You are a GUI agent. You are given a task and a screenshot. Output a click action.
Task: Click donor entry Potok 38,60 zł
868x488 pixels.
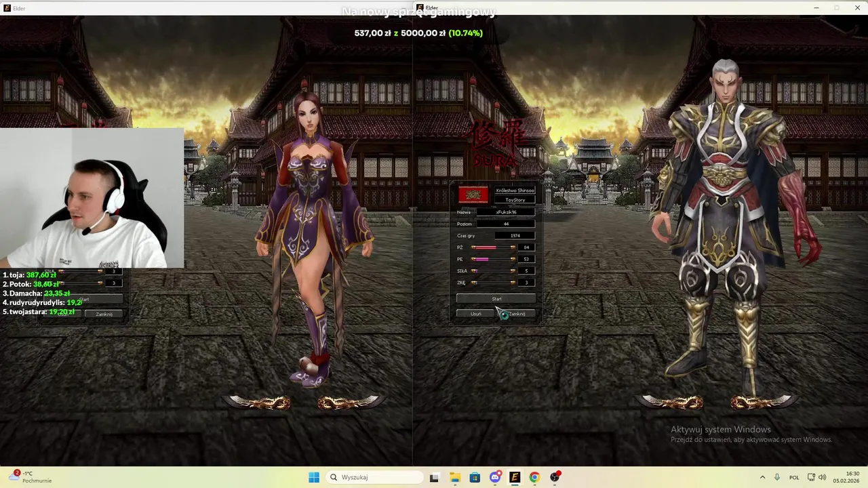(x=31, y=284)
